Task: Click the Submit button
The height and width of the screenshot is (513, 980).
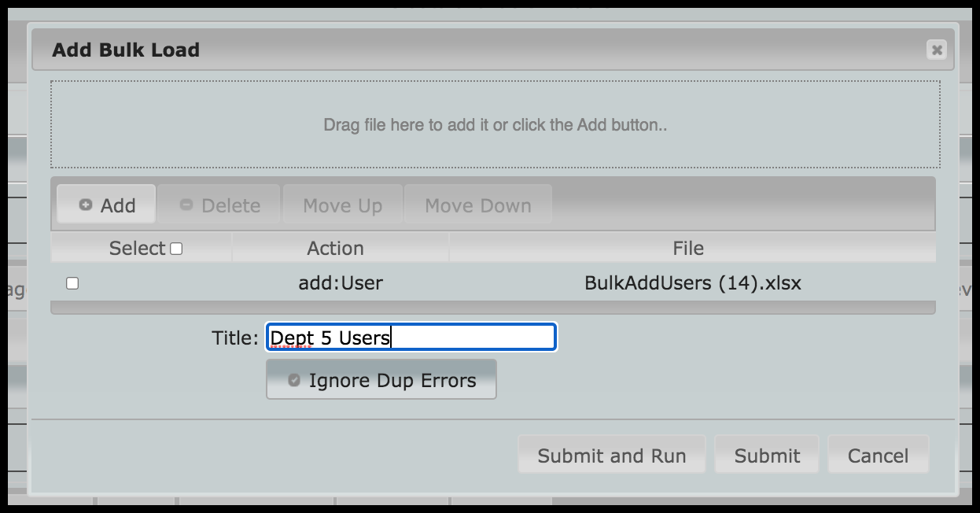Action: 767,455
